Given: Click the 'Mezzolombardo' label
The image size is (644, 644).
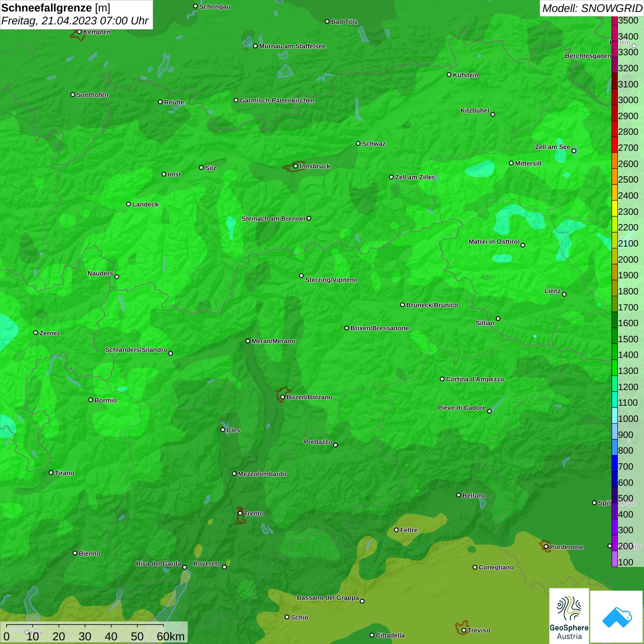Looking at the screenshot, I should (x=262, y=474).
